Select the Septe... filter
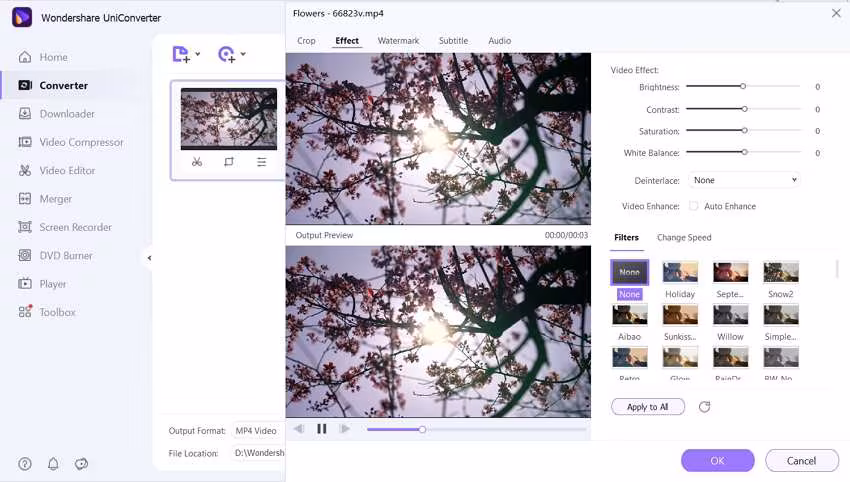 click(730, 272)
